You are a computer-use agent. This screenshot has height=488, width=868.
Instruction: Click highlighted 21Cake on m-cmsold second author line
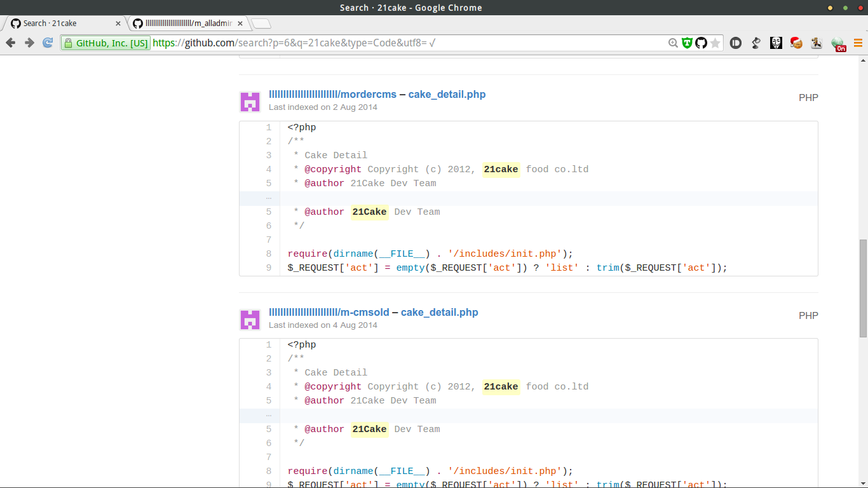pyautogui.click(x=369, y=430)
